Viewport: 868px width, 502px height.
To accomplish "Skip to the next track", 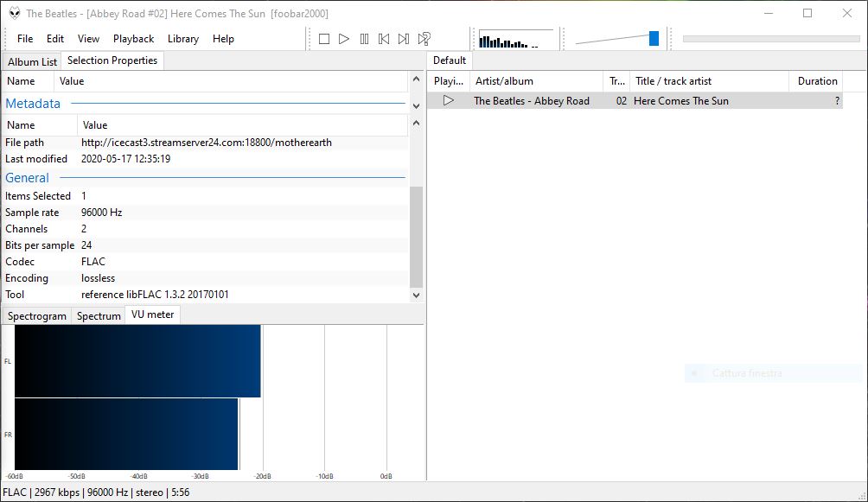I will (404, 39).
